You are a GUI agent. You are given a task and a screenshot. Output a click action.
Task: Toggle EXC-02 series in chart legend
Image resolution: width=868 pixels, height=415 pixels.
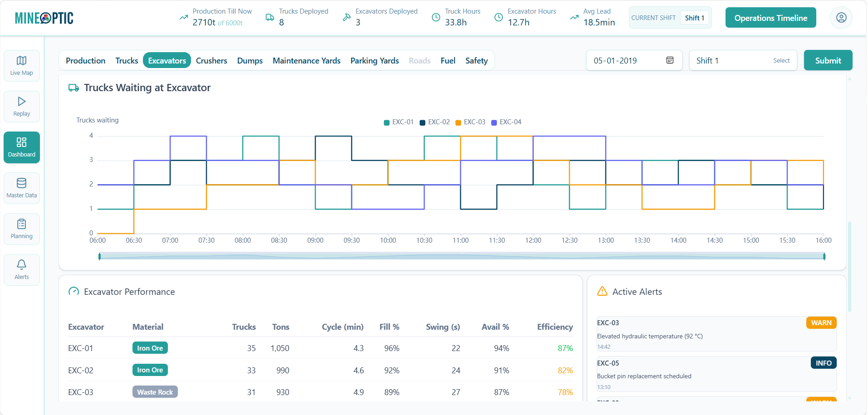pos(435,122)
